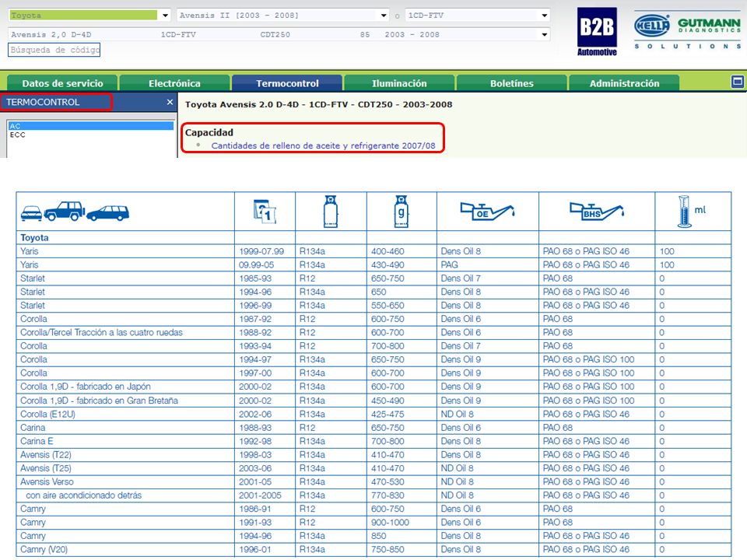Click the Dens Oil 7 cell for Starlet 1985-93
Image resolution: width=747 pixels, height=560 pixels.
point(461,278)
